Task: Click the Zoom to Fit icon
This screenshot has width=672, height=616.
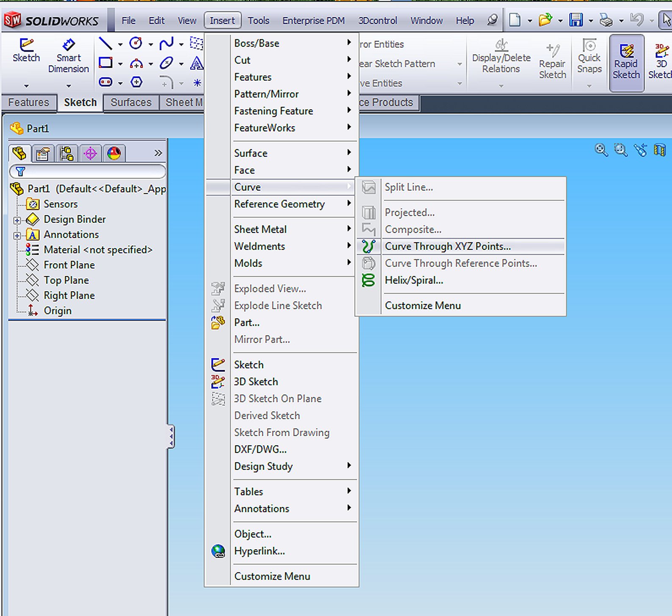Action: pyautogui.click(x=601, y=150)
